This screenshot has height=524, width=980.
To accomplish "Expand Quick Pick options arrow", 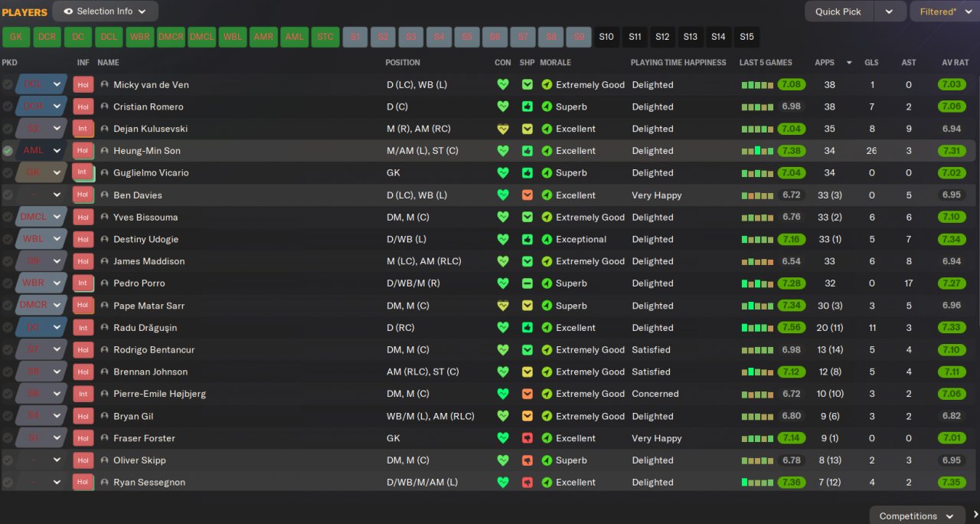I will 889,11.
